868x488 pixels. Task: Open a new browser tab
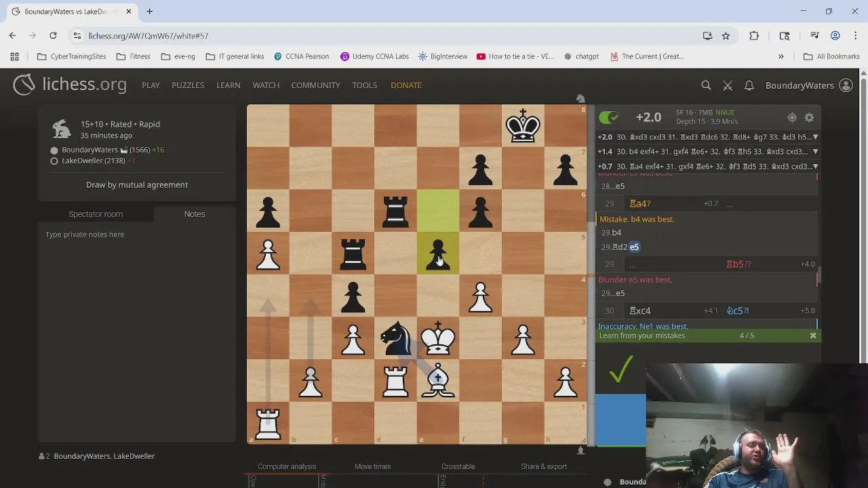(x=149, y=12)
